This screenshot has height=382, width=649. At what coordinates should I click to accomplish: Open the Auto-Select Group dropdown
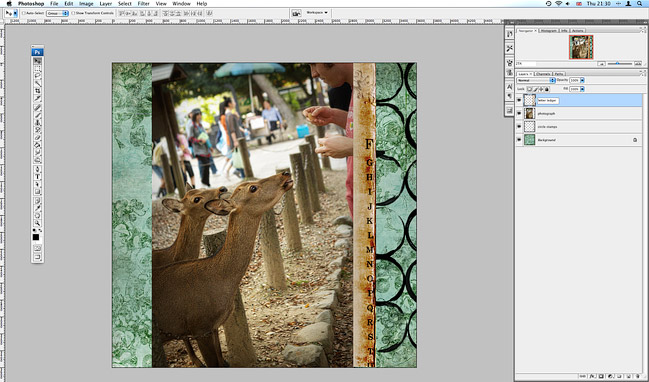(57, 13)
